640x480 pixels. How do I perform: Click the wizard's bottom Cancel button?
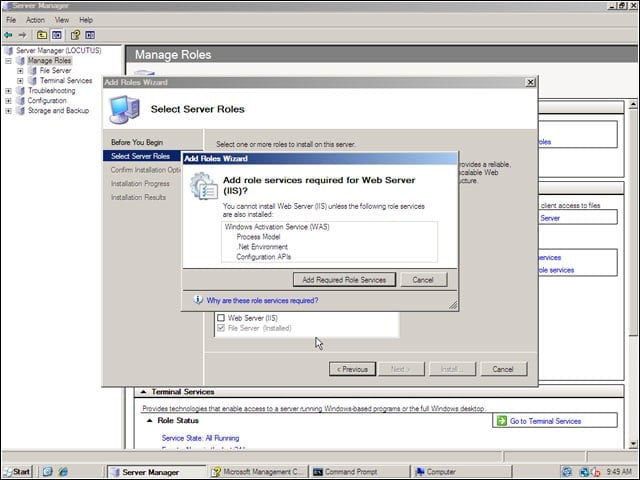pos(503,369)
